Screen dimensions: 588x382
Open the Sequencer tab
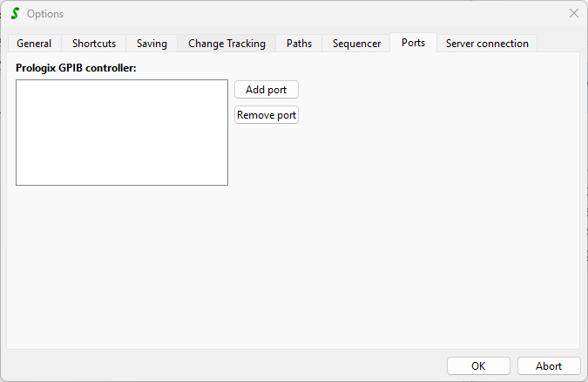(356, 44)
